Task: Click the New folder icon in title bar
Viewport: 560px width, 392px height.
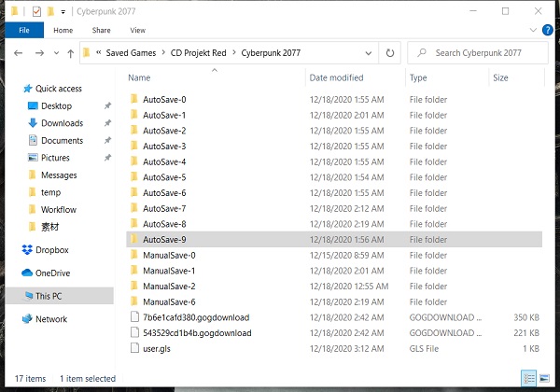Action: [x=50, y=12]
